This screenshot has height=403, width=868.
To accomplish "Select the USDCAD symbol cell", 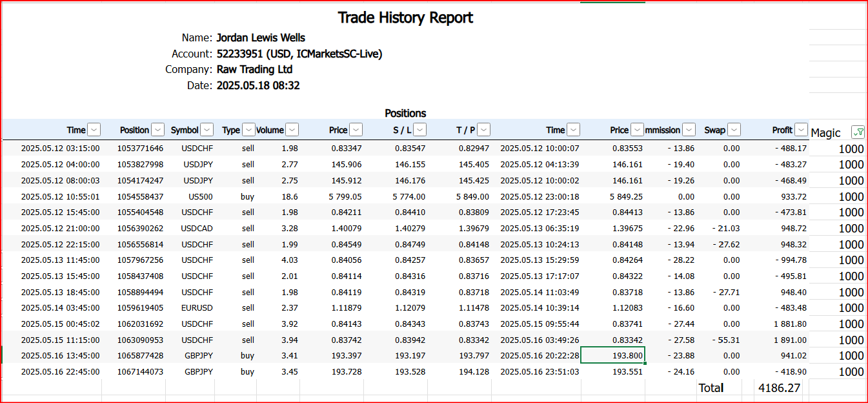I will [197, 228].
